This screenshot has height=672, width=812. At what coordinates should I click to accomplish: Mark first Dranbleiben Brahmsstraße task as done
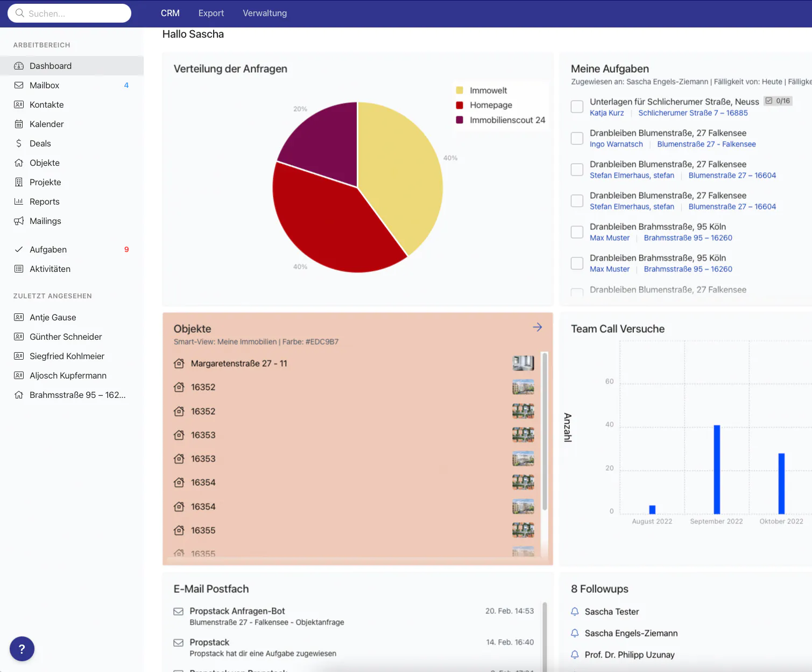point(577,232)
